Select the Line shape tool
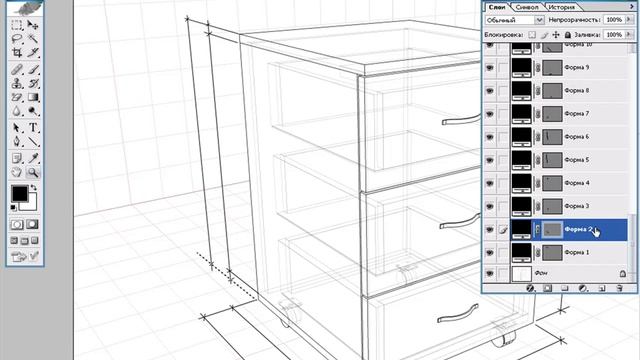640x360 pixels. coord(33,142)
